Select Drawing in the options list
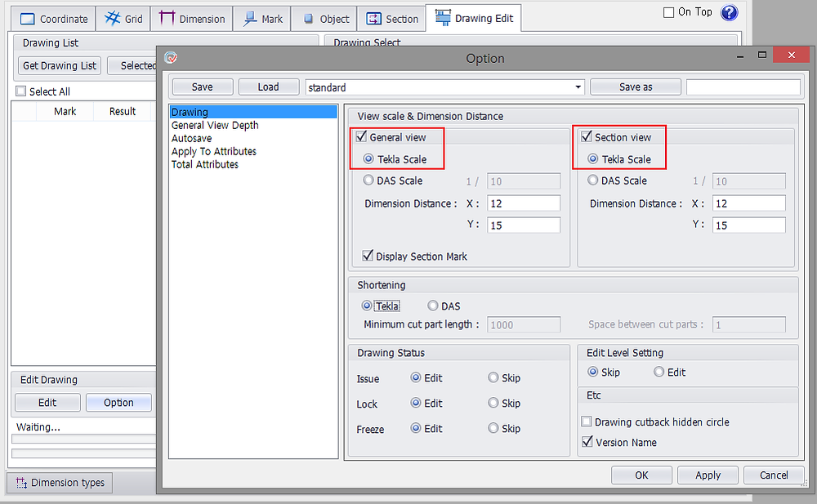 pos(253,112)
